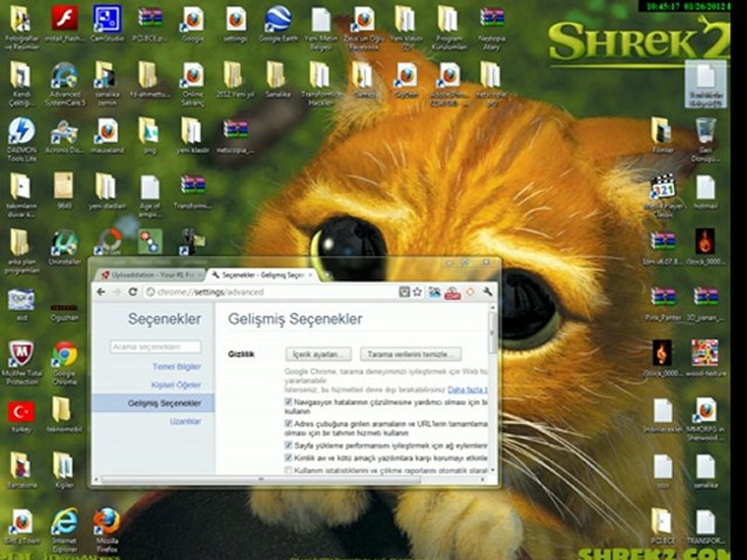This screenshot has height=560, width=747.
Task: Open McAfee Total Protection desktop icon
Action: [x=22, y=363]
